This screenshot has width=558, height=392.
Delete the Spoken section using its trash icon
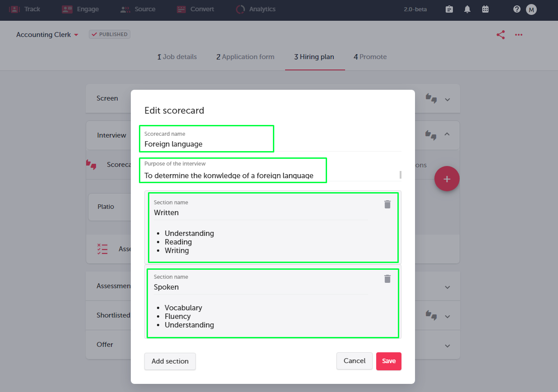387,279
